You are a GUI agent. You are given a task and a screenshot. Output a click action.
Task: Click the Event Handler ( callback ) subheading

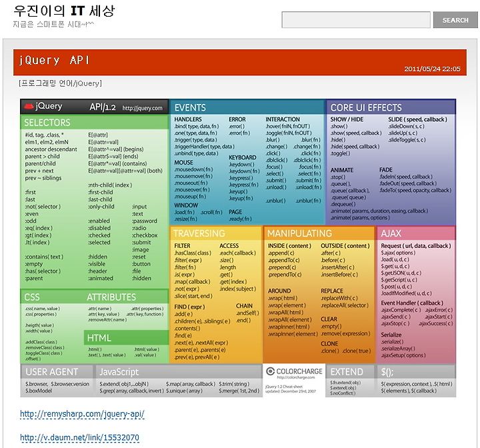(x=412, y=303)
